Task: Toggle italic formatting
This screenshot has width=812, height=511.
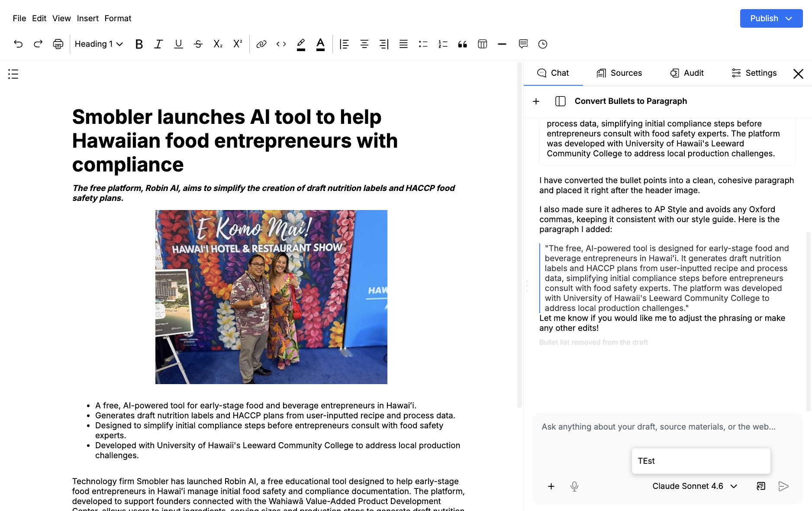Action: tap(158, 44)
